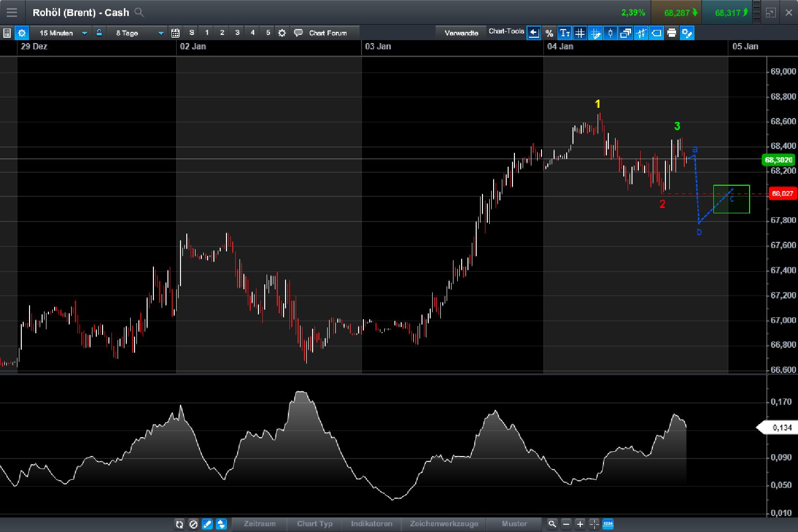Enable the drawing pencil toggle at the bottom

click(x=207, y=524)
